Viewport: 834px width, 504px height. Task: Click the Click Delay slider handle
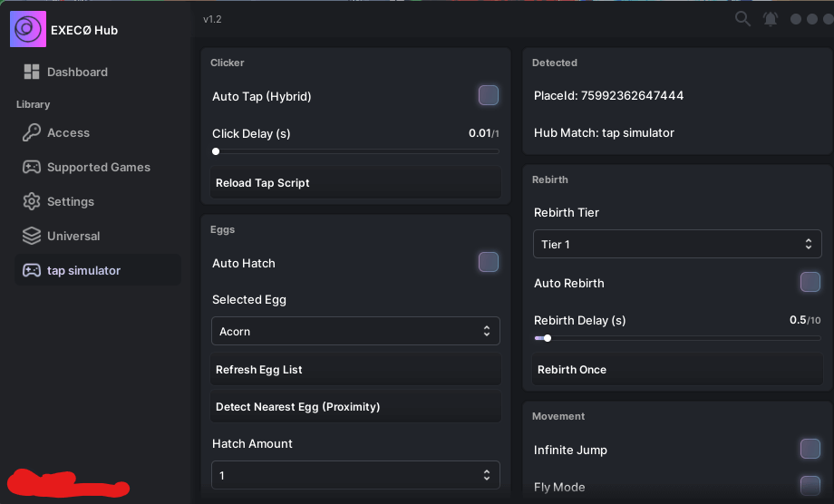tap(216, 151)
